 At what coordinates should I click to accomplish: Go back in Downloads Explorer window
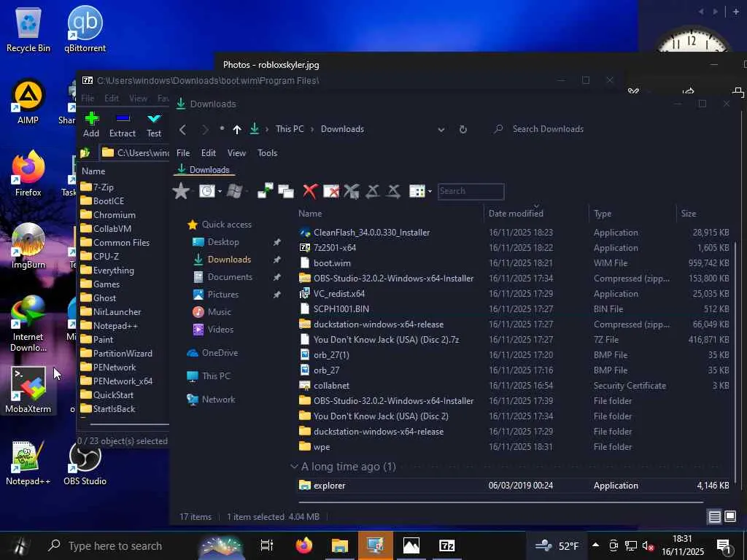click(182, 129)
